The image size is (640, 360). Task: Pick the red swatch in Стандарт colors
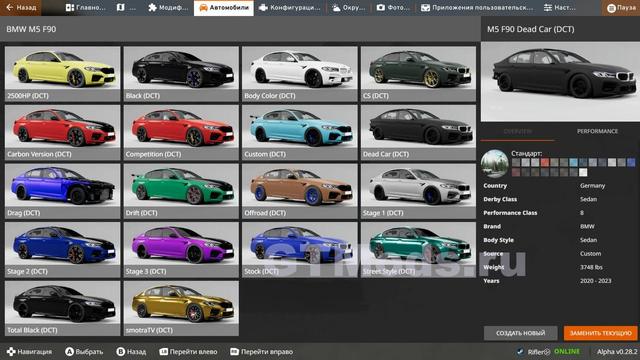[544, 162]
